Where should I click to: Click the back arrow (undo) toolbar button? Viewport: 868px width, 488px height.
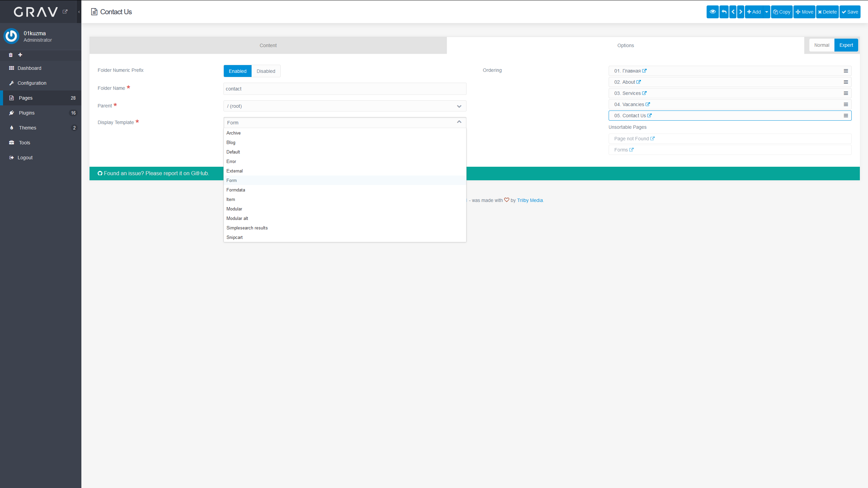coord(724,12)
